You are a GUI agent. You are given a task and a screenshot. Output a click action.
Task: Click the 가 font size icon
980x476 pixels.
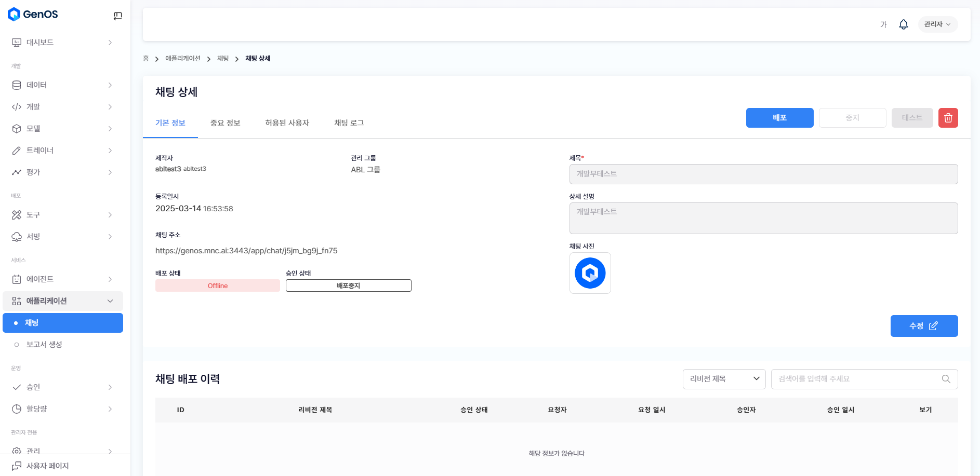coord(883,24)
